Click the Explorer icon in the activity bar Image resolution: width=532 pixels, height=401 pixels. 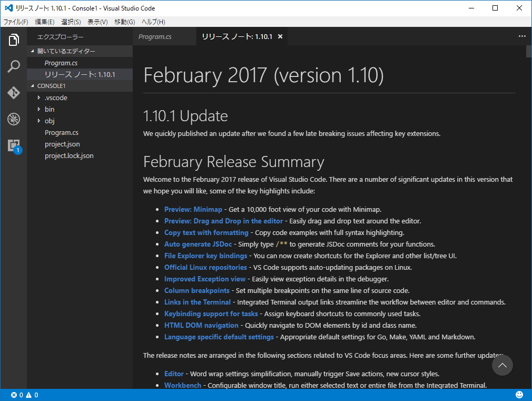[13, 40]
